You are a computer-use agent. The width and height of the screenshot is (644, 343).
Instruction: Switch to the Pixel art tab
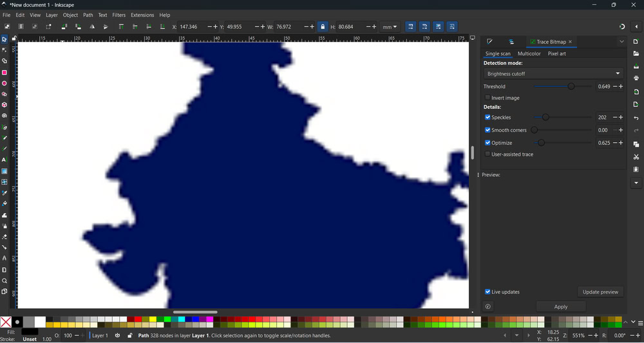(x=556, y=54)
